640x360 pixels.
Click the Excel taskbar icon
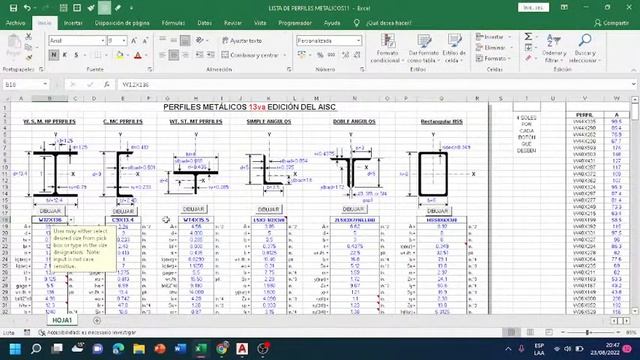(x=201, y=349)
